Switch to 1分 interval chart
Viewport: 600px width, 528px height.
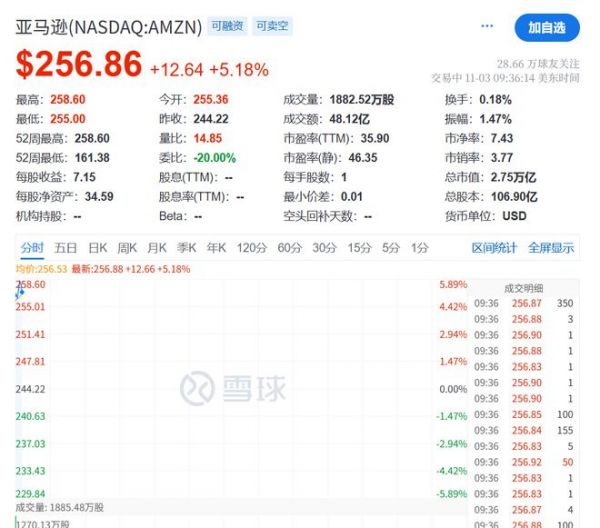(420, 248)
